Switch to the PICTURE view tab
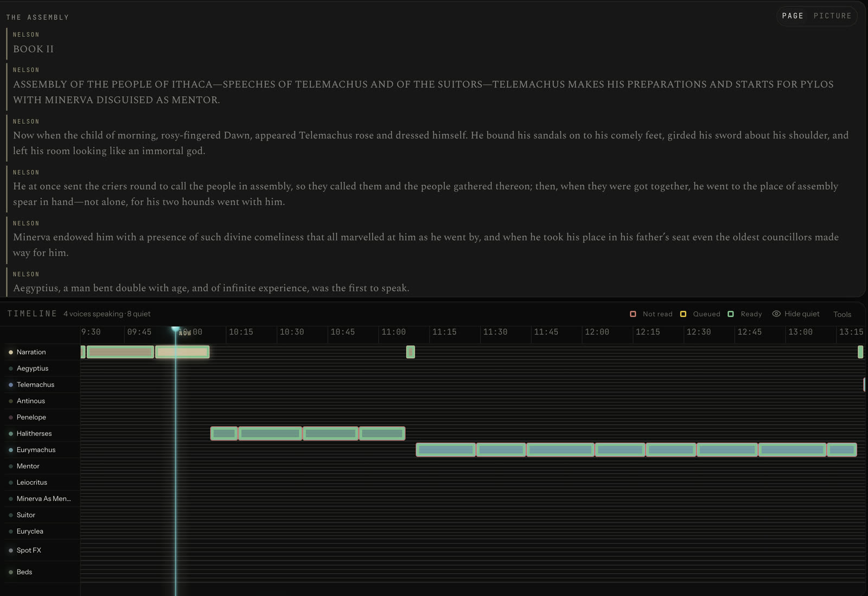The width and height of the screenshot is (868, 596). click(832, 16)
